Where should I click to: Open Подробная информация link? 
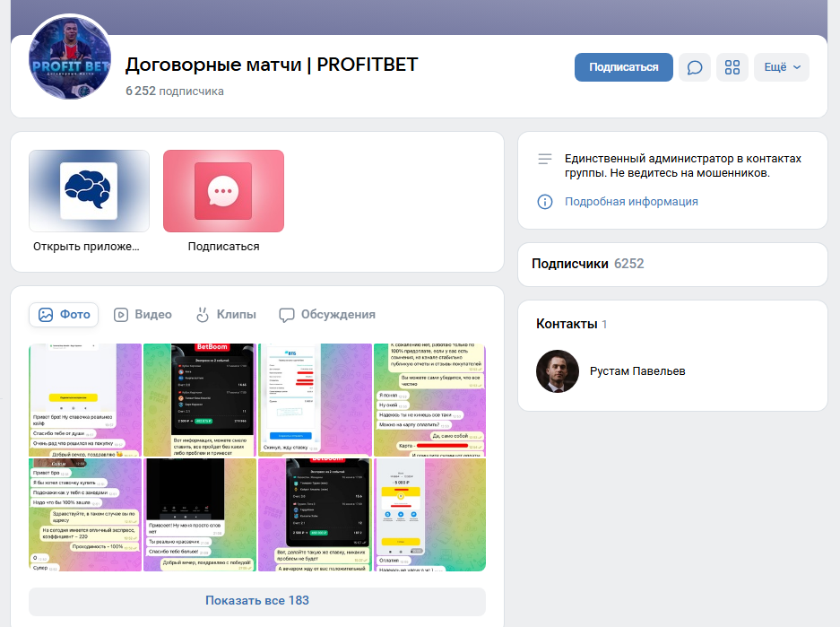[631, 202]
